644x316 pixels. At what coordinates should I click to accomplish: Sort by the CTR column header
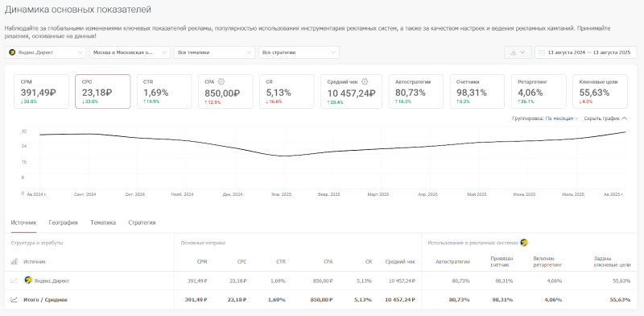pos(281,261)
